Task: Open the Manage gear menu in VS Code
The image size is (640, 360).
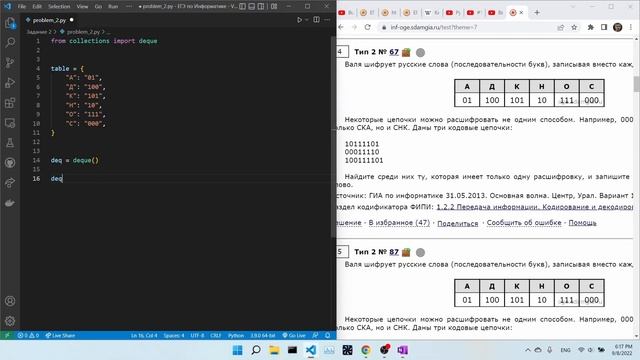Action: click(x=10, y=321)
